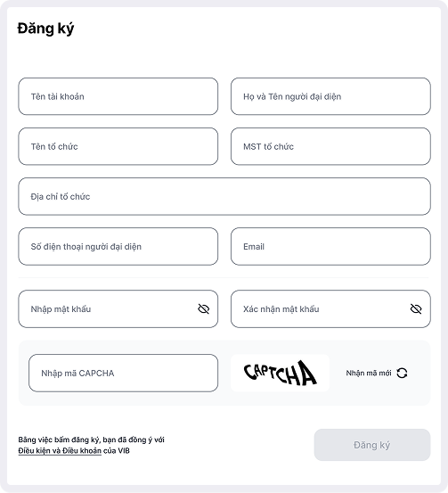Click the Nhận mã mới text
The width and height of the screenshot is (448, 493).
369,374
